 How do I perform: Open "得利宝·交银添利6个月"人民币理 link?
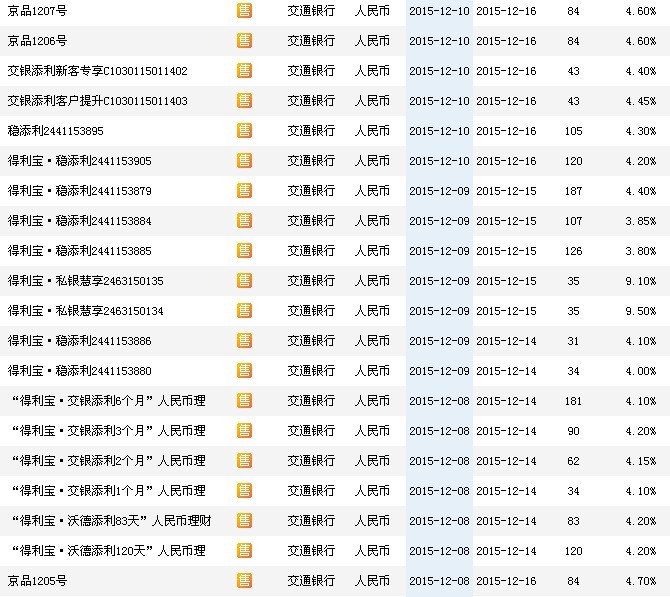click(x=109, y=400)
